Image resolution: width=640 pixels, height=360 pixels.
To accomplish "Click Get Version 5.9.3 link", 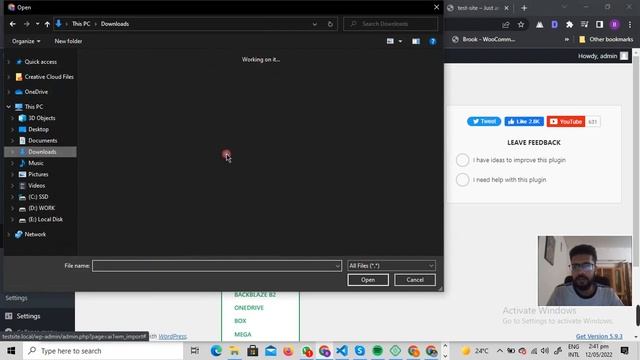I will [x=599, y=336].
